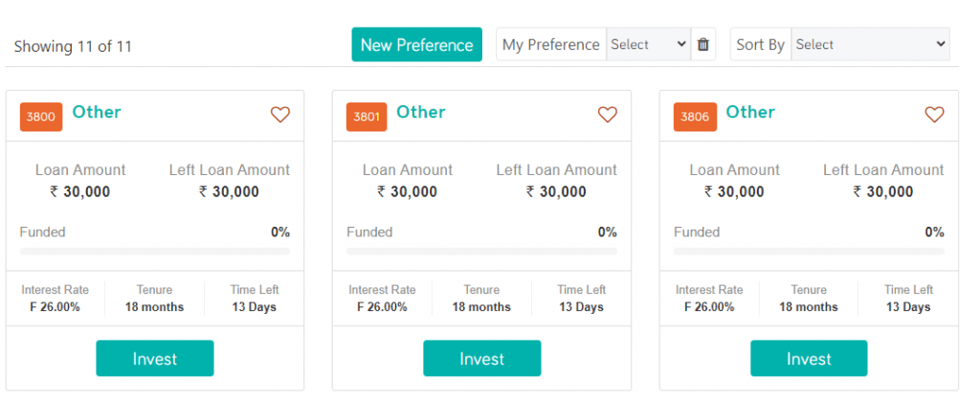
Task: Open the Other title of loan 3806
Action: (x=750, y=112)
